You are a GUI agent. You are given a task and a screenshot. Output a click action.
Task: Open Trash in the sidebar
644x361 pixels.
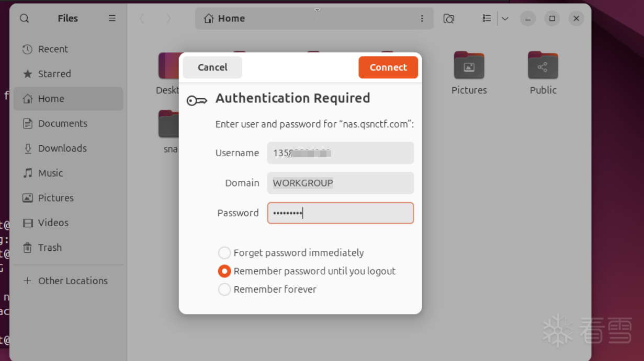click(x=50, y=248)
